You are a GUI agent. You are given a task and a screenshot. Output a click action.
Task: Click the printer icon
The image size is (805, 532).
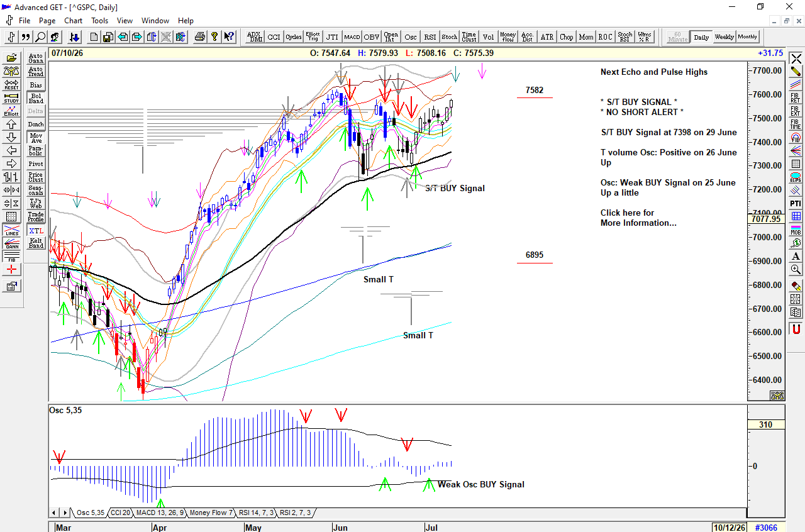[x=200, y=37]
